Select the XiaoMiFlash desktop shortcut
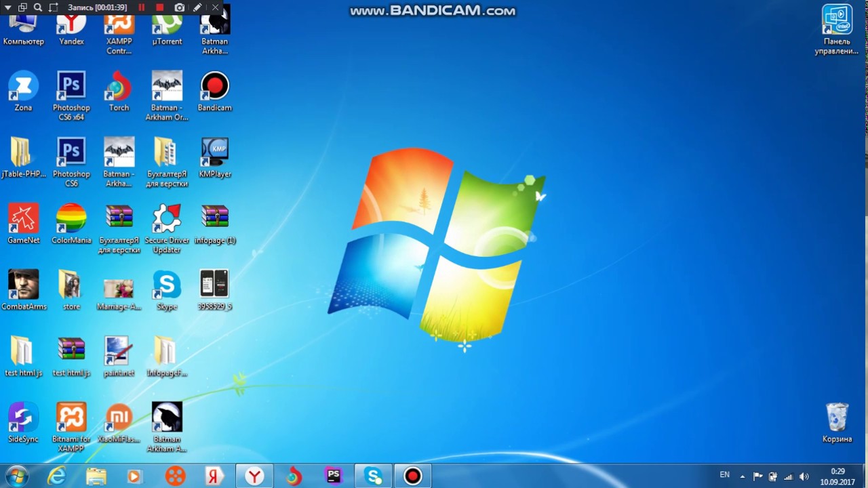 (119, 424)
